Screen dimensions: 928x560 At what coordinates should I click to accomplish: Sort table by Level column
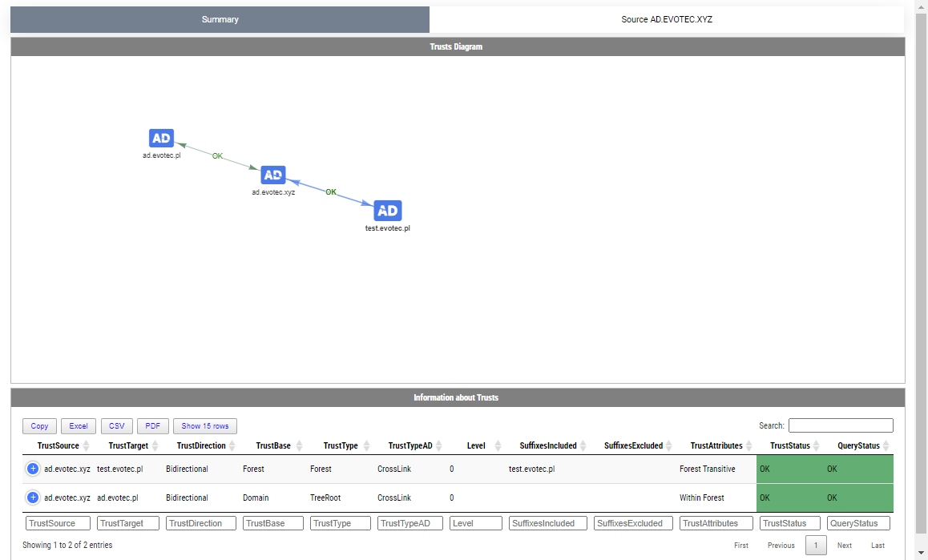476,445
